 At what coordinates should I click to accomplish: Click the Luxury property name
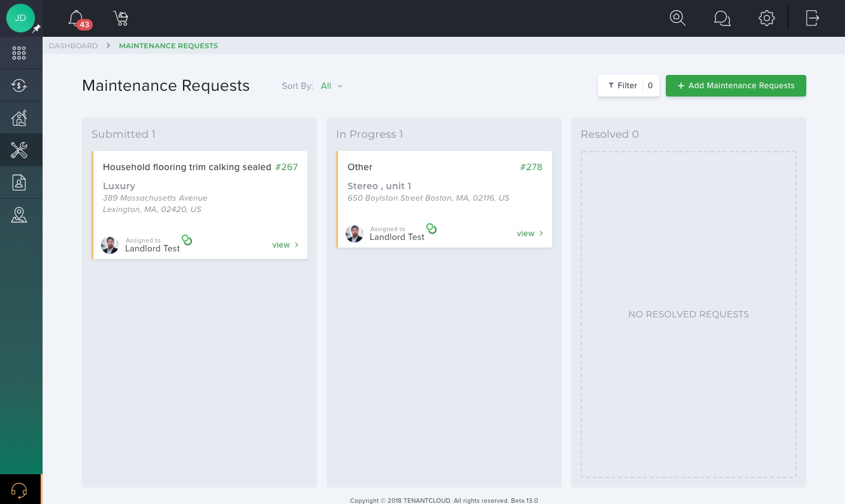tap(119, 186)
